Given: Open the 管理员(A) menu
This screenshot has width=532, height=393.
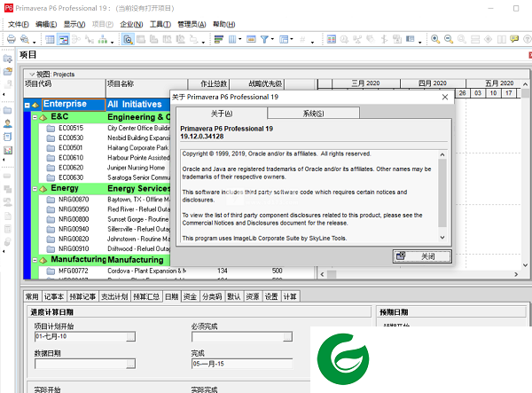Looking at the screenshot, I should tap(192, 24).
